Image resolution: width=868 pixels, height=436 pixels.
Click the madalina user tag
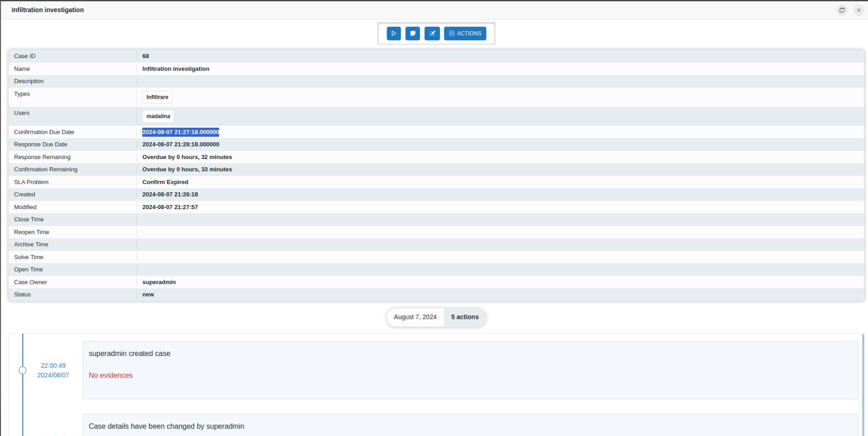click(x=158, y=116)
